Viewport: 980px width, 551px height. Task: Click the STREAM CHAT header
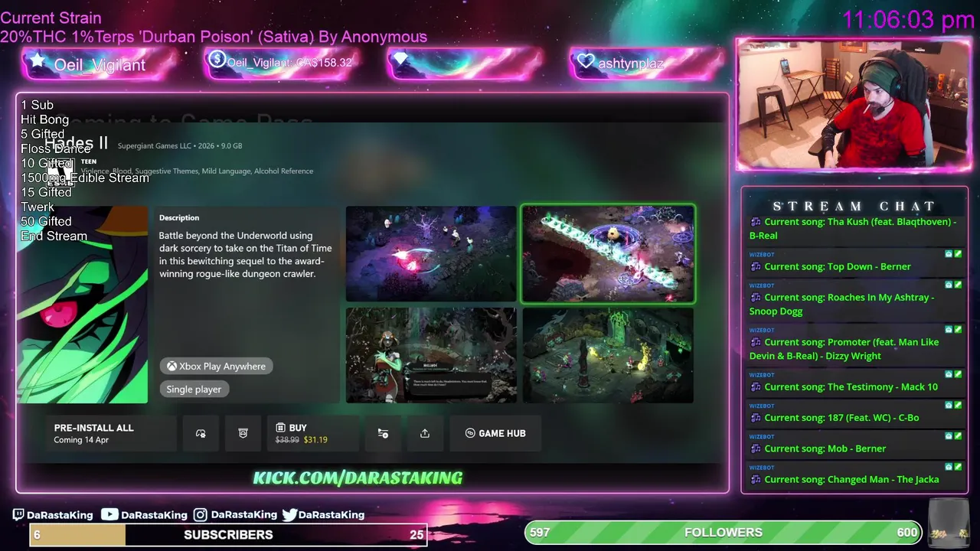(x=854, y=207)
